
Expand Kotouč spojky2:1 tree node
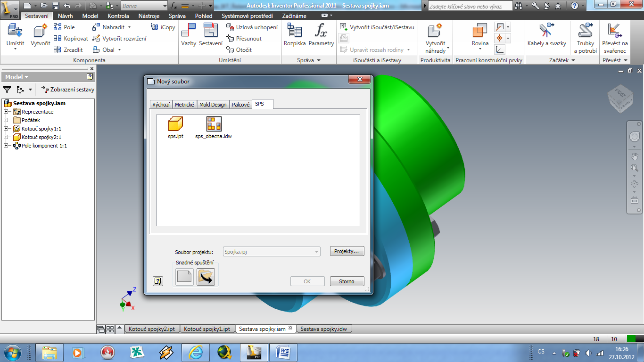coord(6,137)
